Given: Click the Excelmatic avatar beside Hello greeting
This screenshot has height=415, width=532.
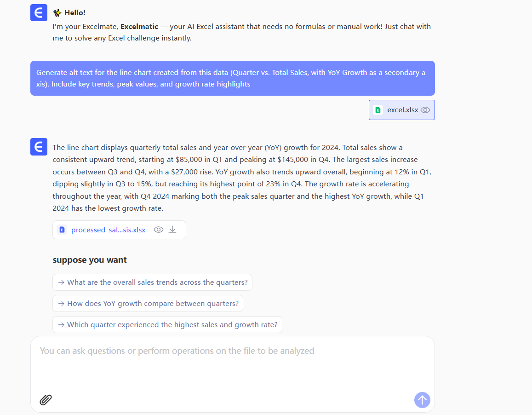Looking at the screenshot, I should [39, 12].
